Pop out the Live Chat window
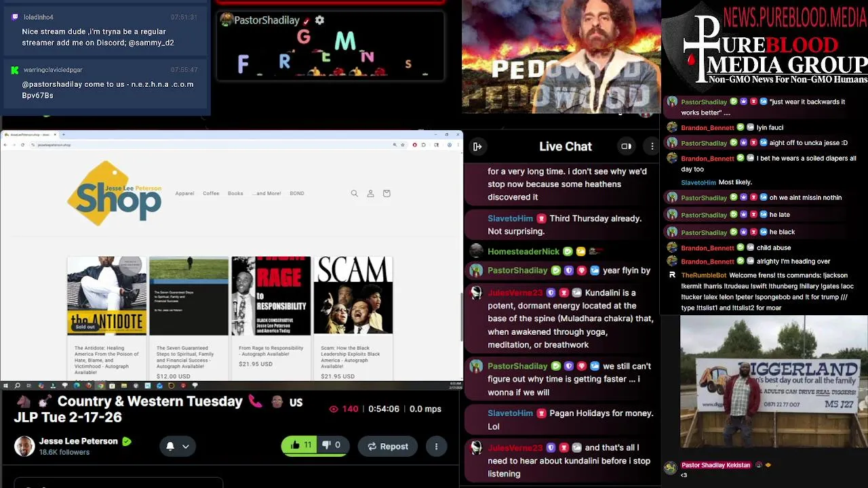868x488 pixels. (x=626, y=146)
